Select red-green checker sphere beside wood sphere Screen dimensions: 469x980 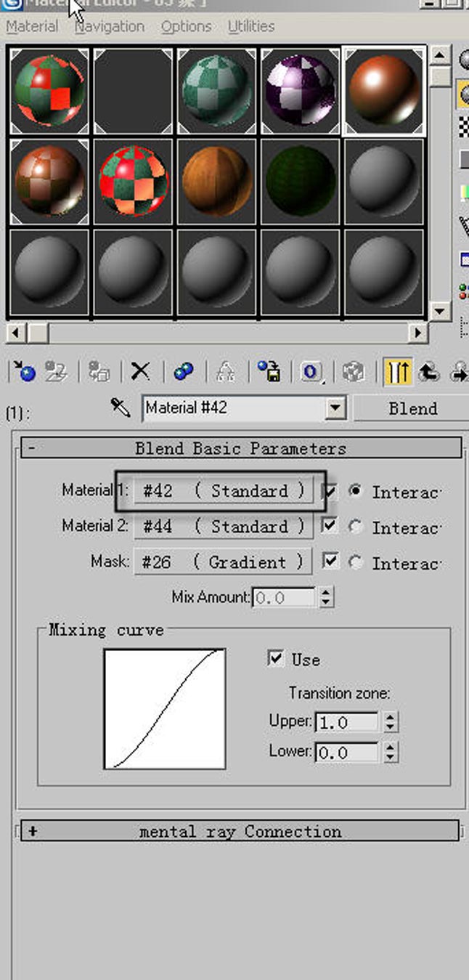[x=133, y=182]
